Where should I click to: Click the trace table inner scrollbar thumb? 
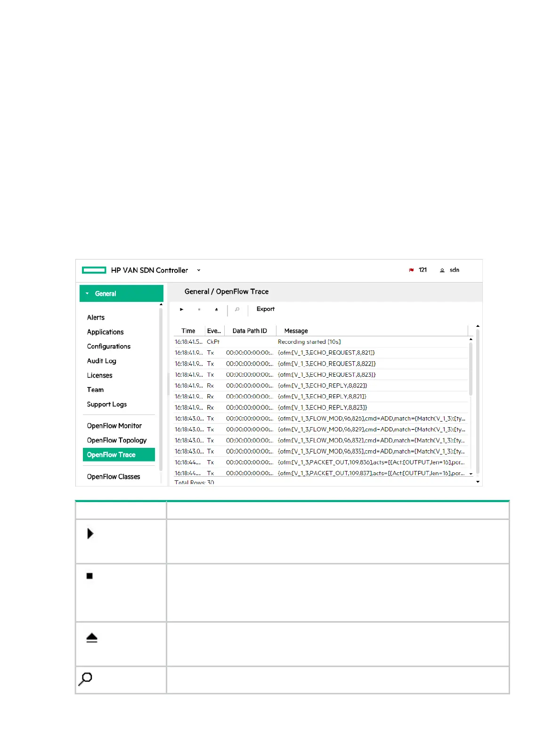tap(471, 369)
